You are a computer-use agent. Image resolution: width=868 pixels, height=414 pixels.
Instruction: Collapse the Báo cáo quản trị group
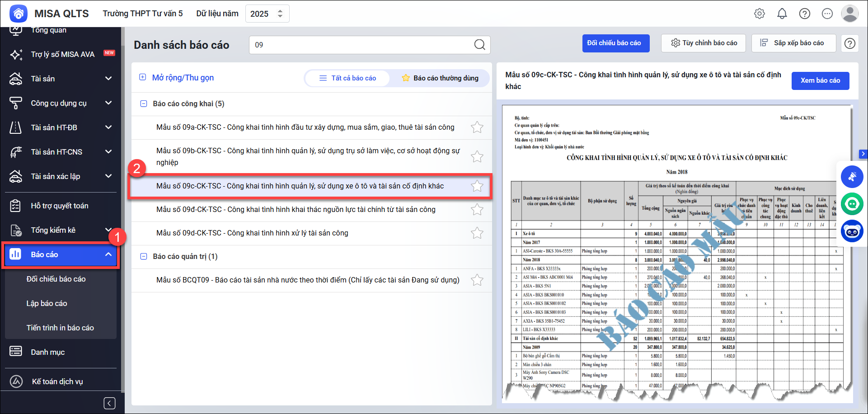[144, 257]
